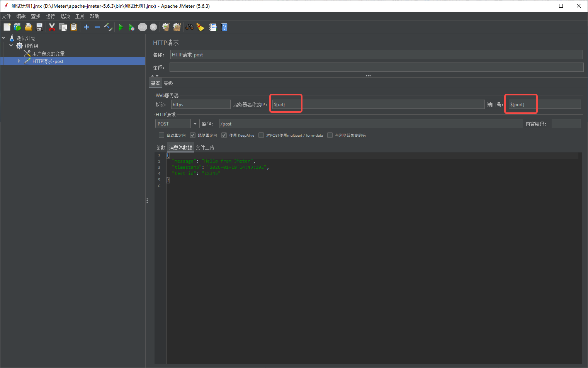Click the three-dot divider handle above tabs
This screenshot has width=588, height=368.
click(368, 76)
